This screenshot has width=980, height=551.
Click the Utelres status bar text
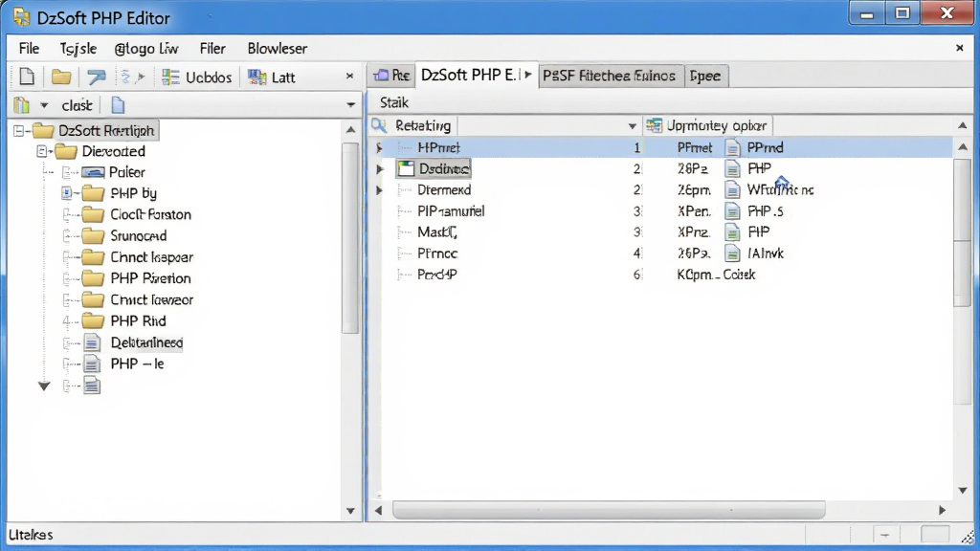pyautogui.click(x=31, y=535)
